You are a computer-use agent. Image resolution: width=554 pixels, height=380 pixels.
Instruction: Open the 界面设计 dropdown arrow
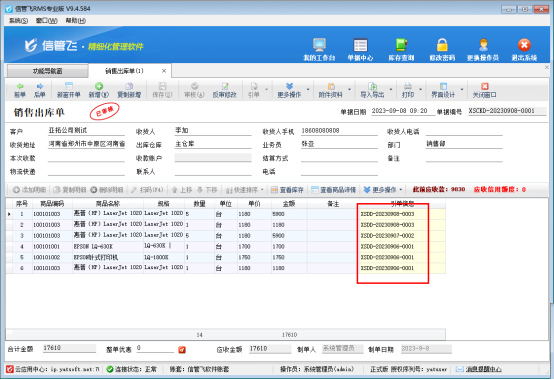[462, 89]
